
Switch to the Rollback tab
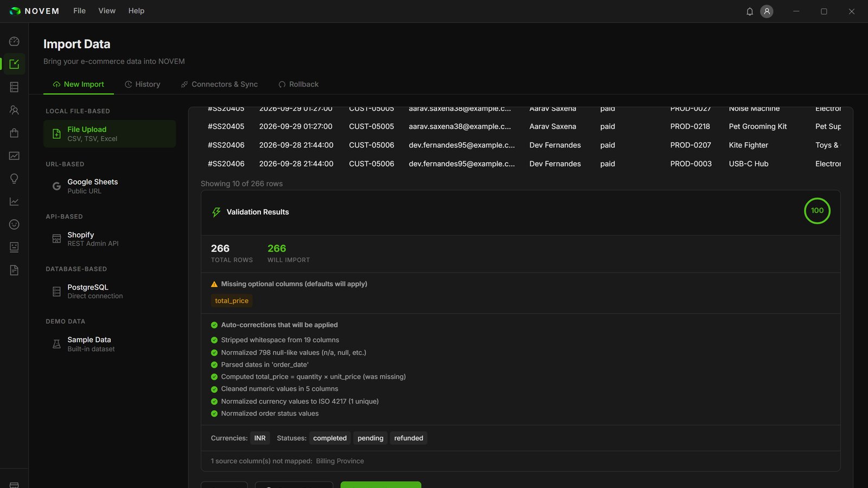[298, 84]
